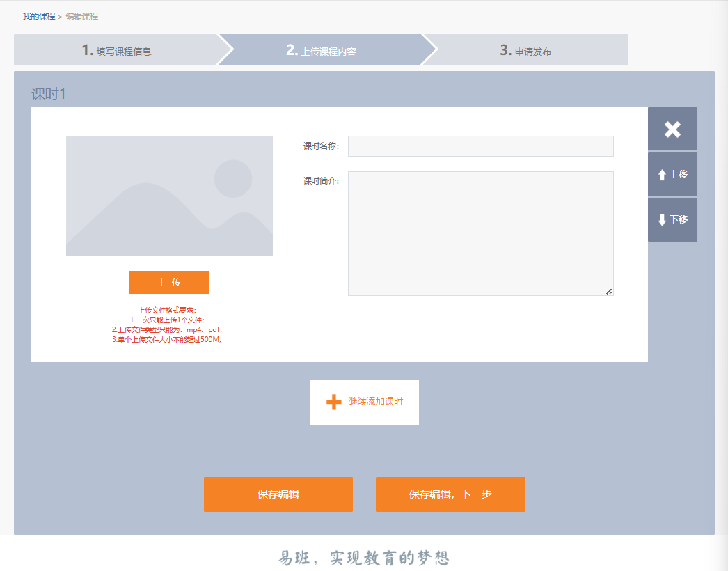
Task: Click the 编辑课程 breadcrumb text
Action: point(81,17)
